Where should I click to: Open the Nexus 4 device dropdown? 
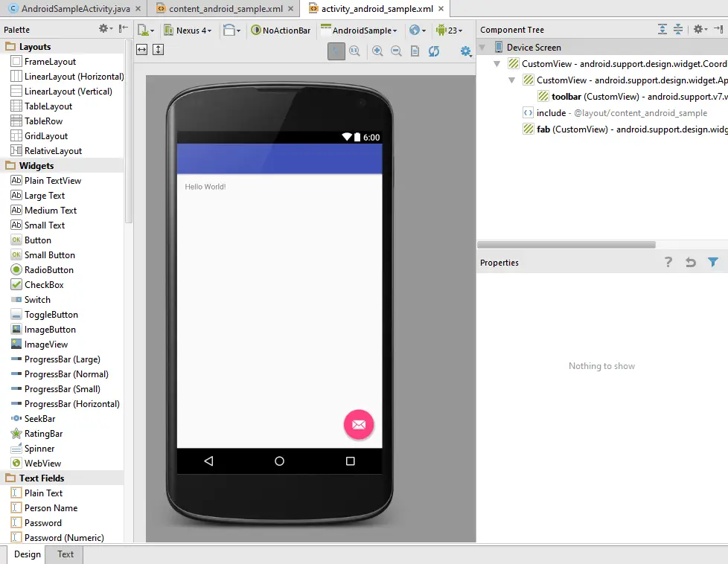[194, 31]
